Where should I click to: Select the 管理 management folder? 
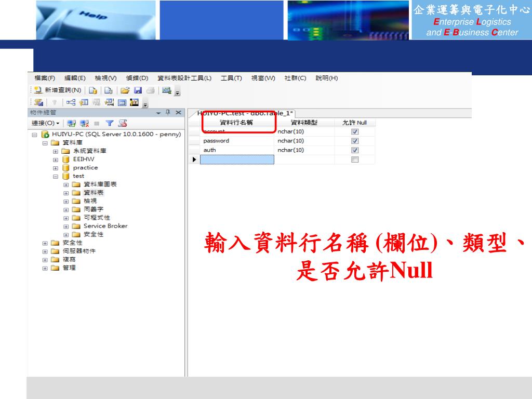(x=69, y=268)
